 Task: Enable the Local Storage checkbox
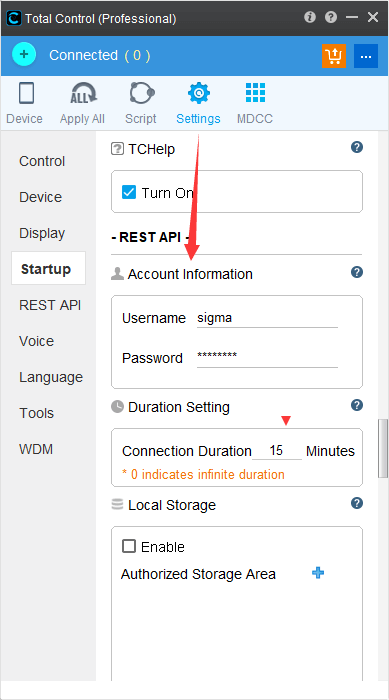coord(129,546)
